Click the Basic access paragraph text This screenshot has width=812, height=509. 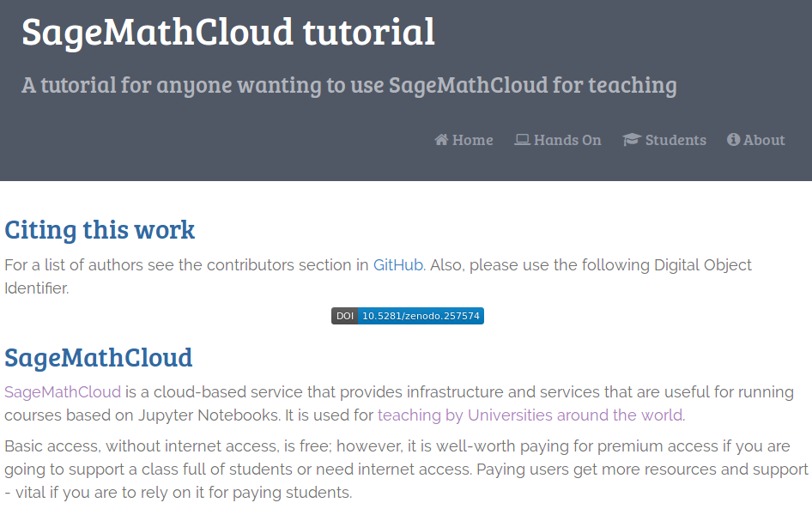406,470
